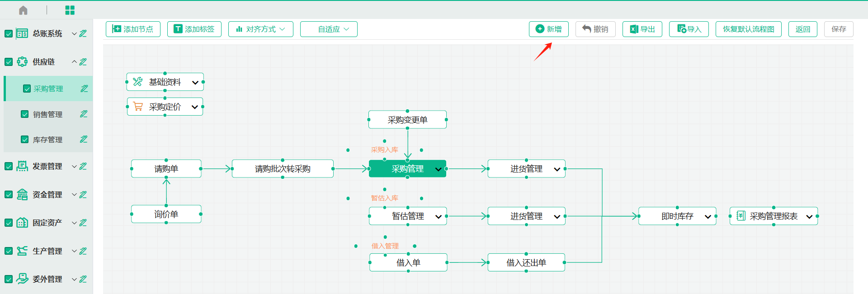This screenshot has width=868, height=294.
Task: Toggle the 生产管理 checkbox
Action: [x=9, y=251]
